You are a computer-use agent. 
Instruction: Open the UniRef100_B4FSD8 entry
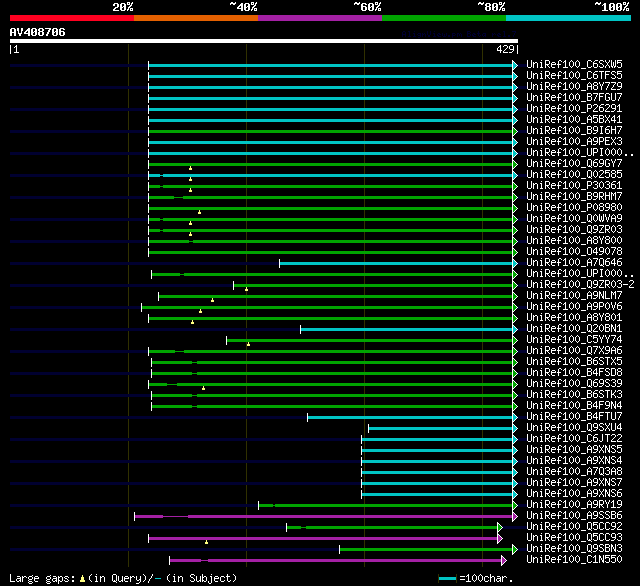(x=574, y=373)
